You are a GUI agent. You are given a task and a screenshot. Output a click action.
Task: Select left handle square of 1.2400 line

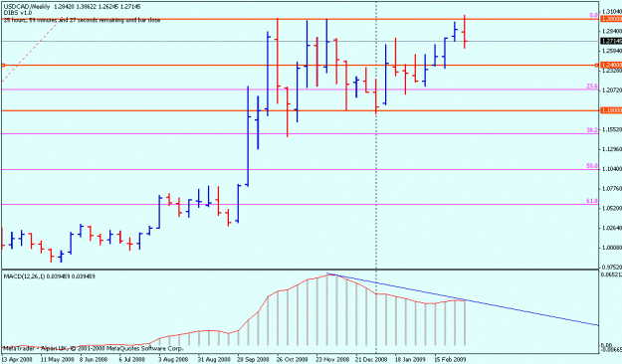[x=3, y=65]
